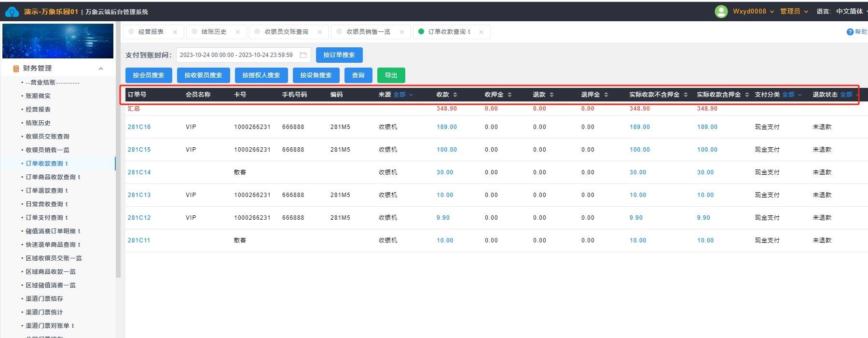The width and height of the screenshot is (868, 338).
Task: Click the 按会员搜索 button
Action: (x=149, y=75)
